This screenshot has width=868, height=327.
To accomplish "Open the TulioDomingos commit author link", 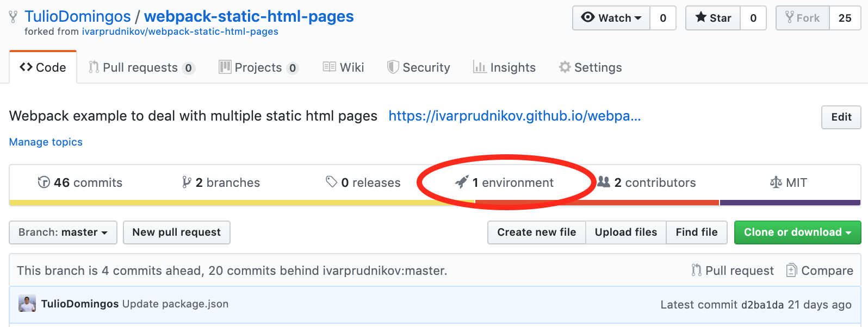I will (x=80, y=304).
